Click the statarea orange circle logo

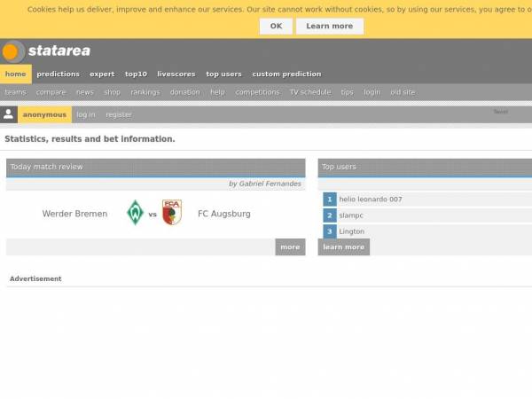12,51
